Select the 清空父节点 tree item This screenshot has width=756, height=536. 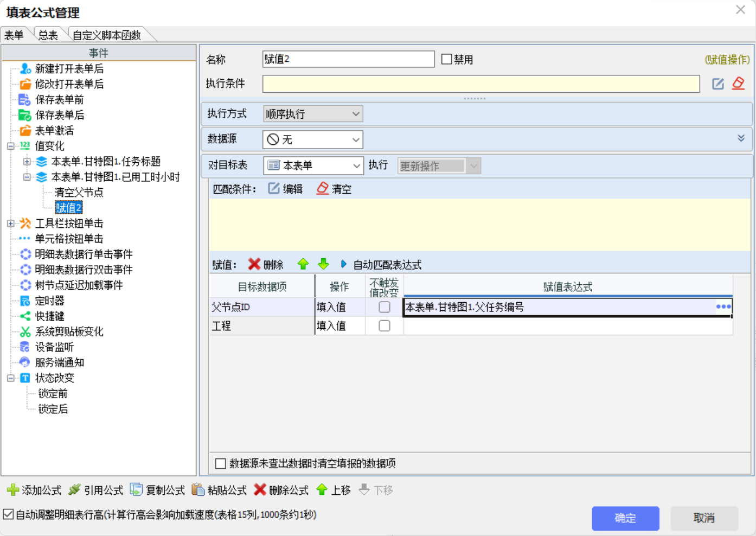[79, 193]
